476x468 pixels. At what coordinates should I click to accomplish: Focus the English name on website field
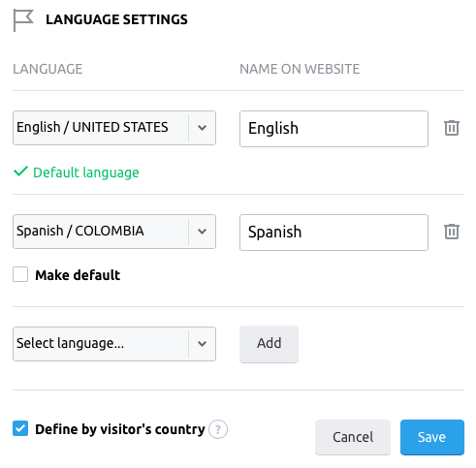(x=333, y=129)
